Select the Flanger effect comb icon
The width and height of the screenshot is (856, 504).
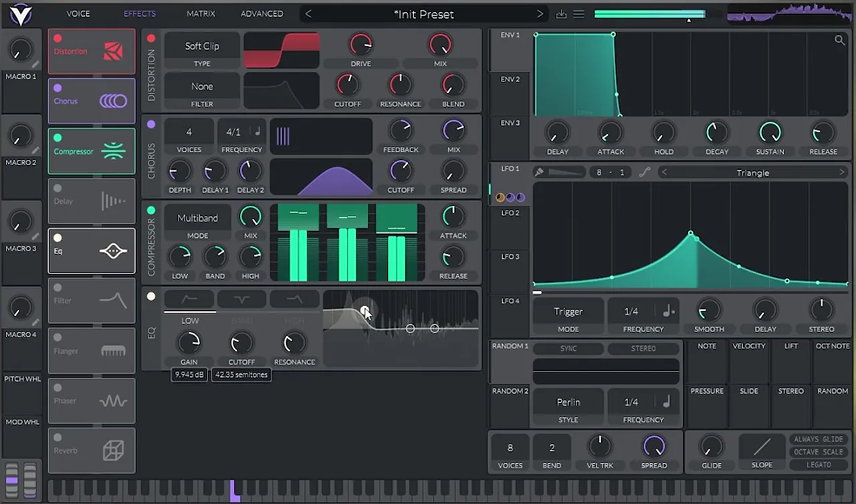113,351
